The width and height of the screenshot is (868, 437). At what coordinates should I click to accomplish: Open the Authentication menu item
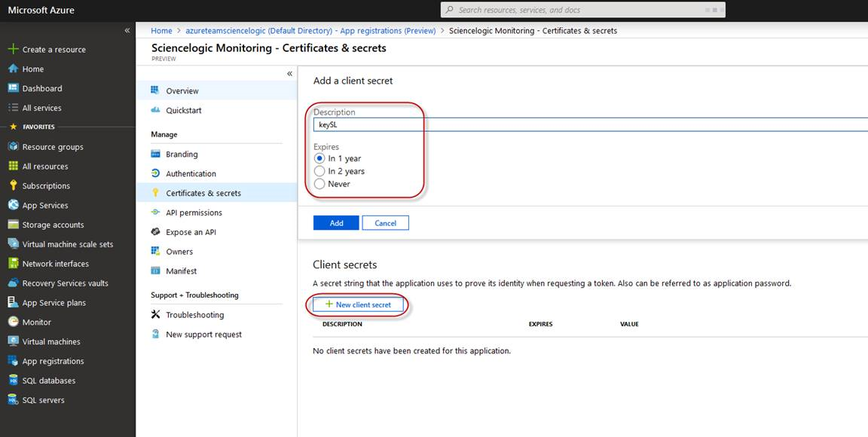pyautogui.click(x=191, y=173)
